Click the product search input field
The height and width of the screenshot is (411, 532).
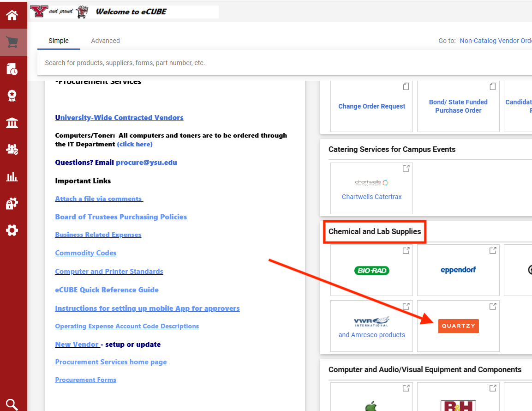point(285,63)
